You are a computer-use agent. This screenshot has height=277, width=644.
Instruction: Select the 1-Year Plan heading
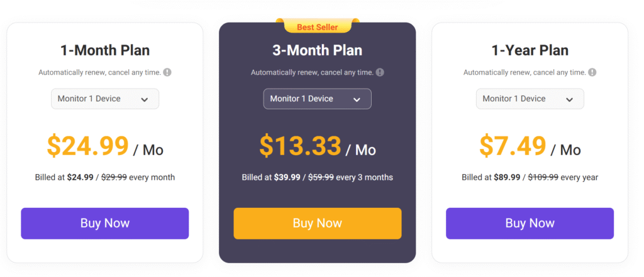[530, 50]
